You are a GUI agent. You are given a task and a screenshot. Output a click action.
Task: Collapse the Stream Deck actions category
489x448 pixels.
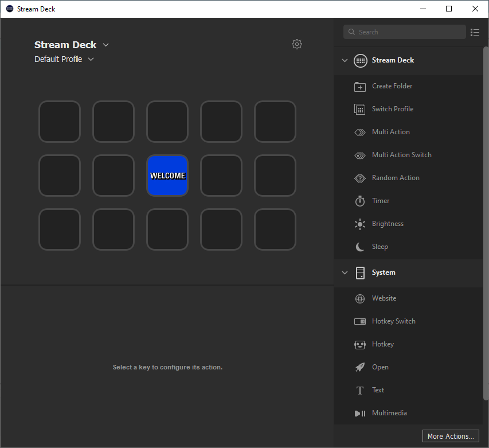pos(345,60)
